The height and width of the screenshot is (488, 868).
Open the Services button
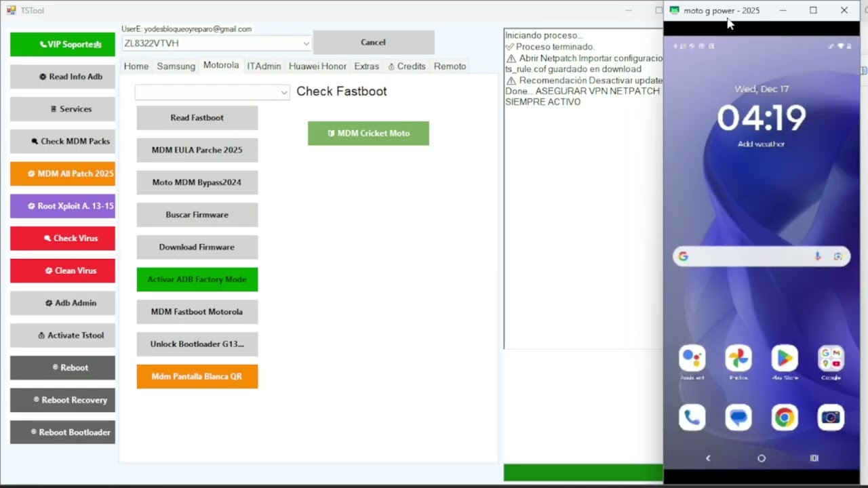coord(62,109)
